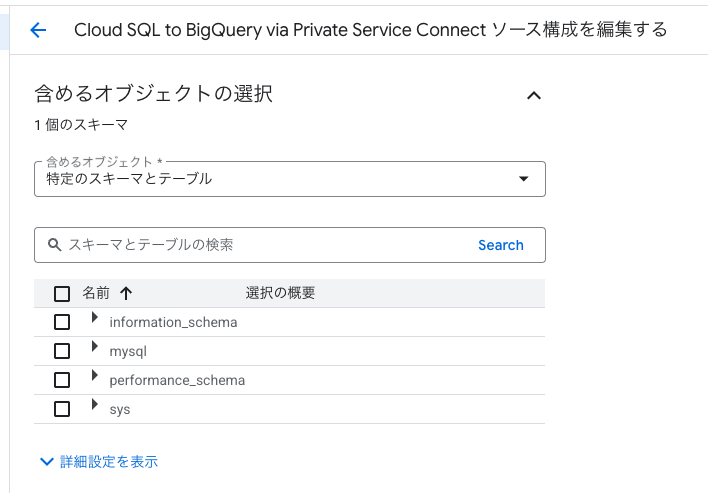Click the blue Search button
Viewport: 708px width, 493px height.
point(501,245)
